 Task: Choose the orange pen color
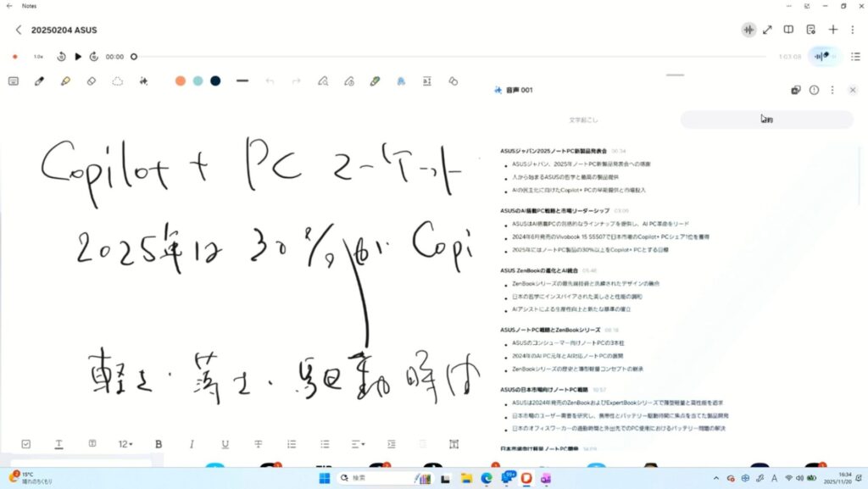(x=180, y=81)
